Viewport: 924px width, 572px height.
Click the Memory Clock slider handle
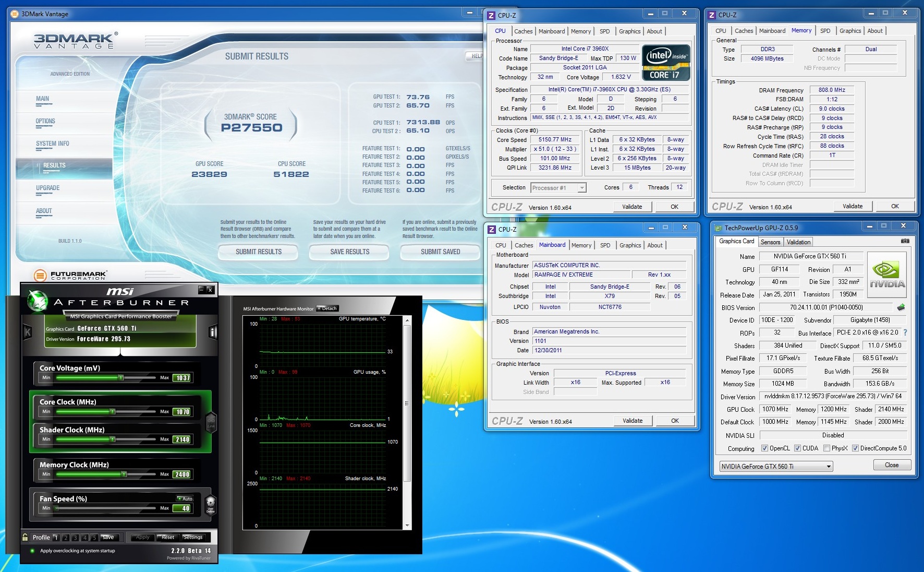(124, 474)
